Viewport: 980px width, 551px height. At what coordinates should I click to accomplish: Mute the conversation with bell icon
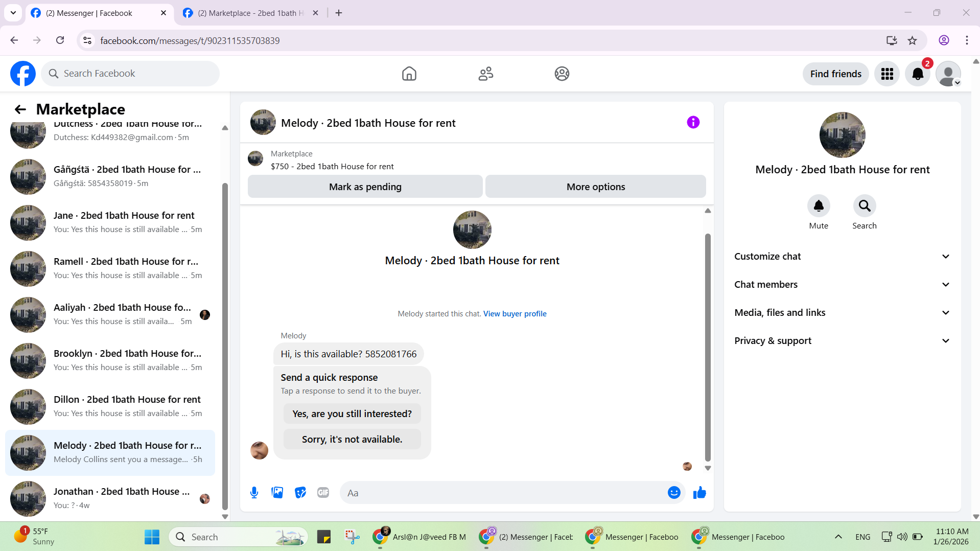coord(819,206)
